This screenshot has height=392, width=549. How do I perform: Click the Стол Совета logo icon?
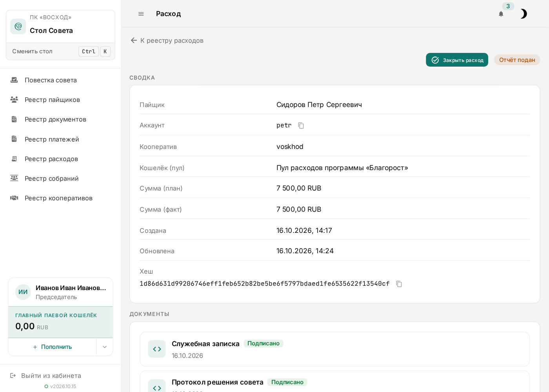(18, 26)
